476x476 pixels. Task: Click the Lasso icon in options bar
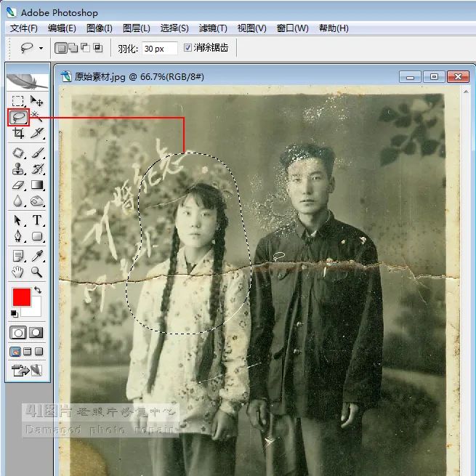(27, 48)
